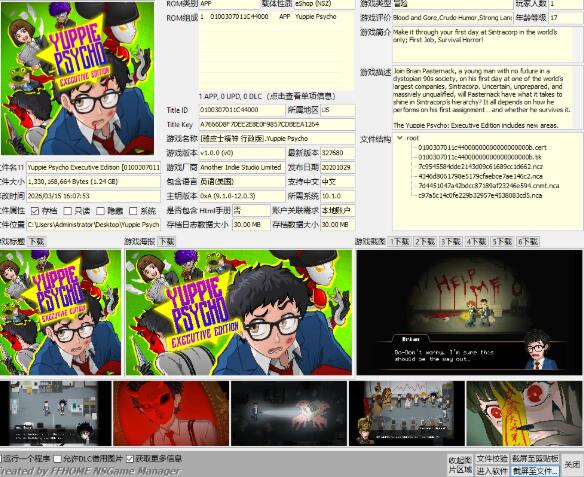Image resolution: width=584 pixels, height=477 pixels.
Task: Click the file size field 1,330,168,664 Bytes
Action: pyautogui.click(x=93, y=182)
